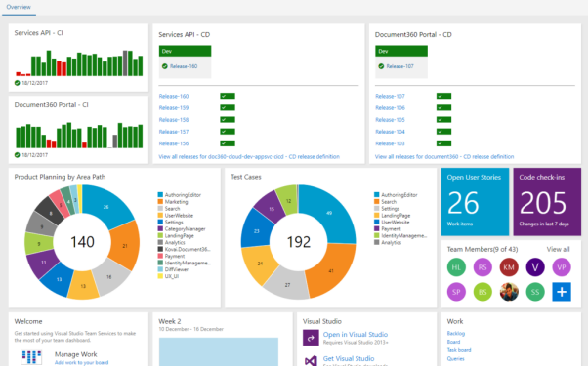Select team member photo avatar
The image size is (588, 366).
[x=509, y=292]
